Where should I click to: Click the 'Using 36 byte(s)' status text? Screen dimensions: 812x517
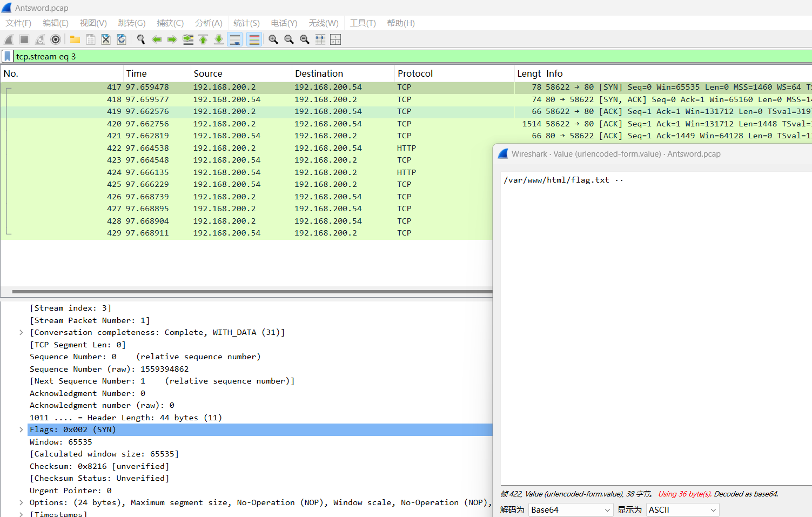pyautogui.click(x=685, y=494)
